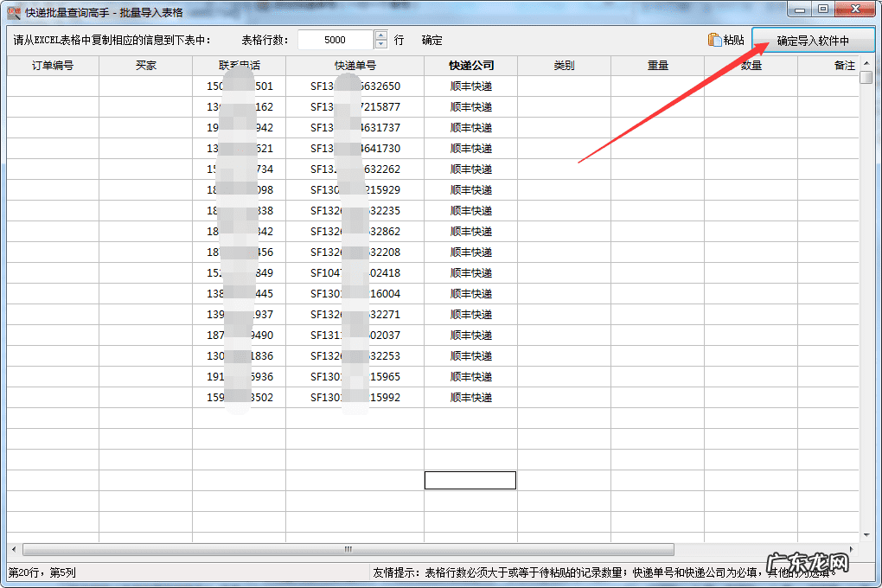Click the 快递公司 column header
Image resolution: width=882 pixels, height=588 pixels.
tap(471, 66)
